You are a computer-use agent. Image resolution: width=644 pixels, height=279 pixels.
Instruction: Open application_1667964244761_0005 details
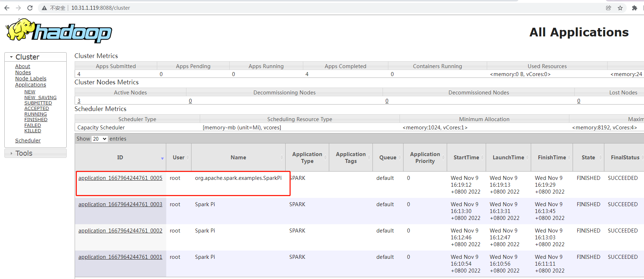point(120,178)
